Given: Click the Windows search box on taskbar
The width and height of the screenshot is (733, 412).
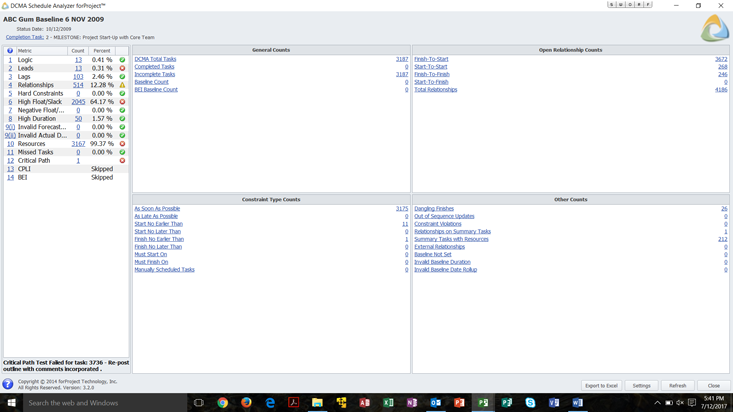Looking at the screenshot, I should (100, 403).
